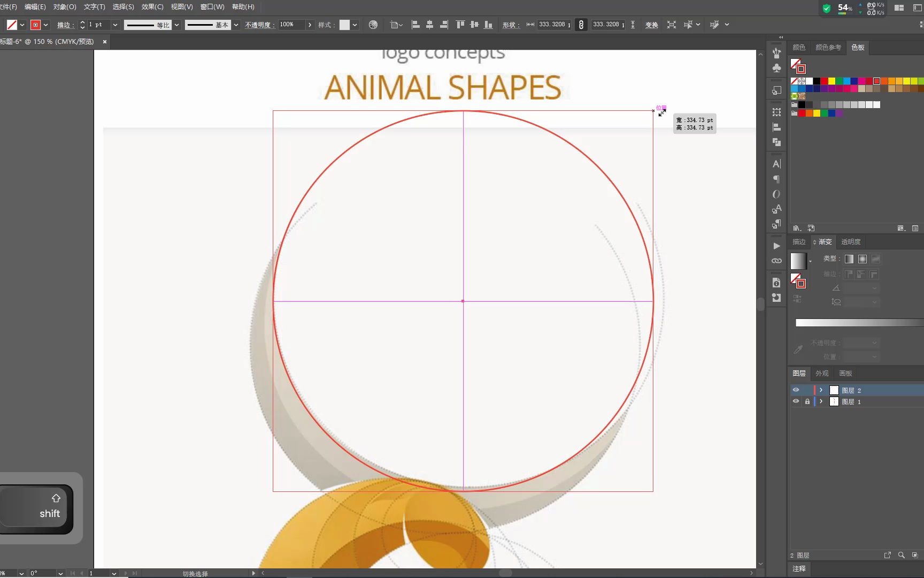Open the stroke weight dropdown
Image resolution: width=924 pixels, height=578 pixels.
pos(115,25)
